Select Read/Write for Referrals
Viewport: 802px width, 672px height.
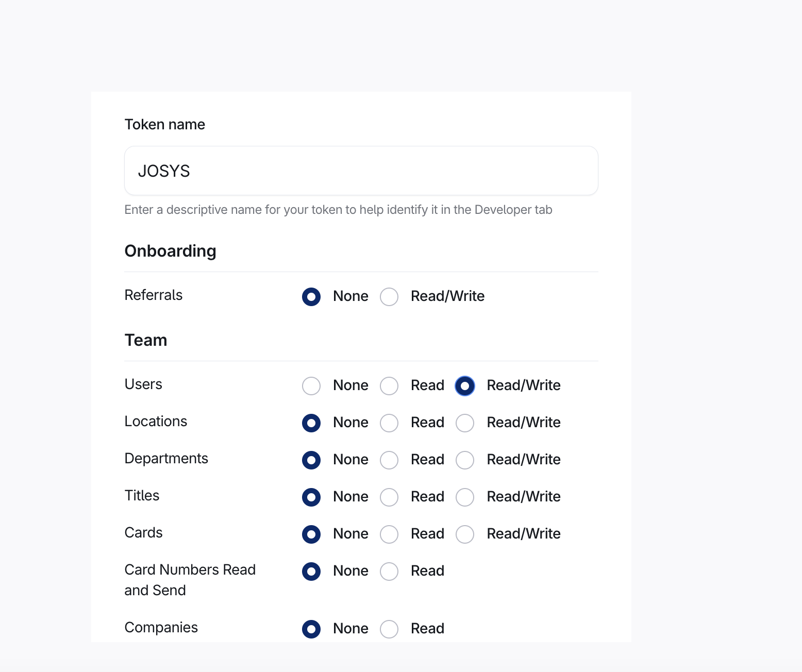(389, 297)
